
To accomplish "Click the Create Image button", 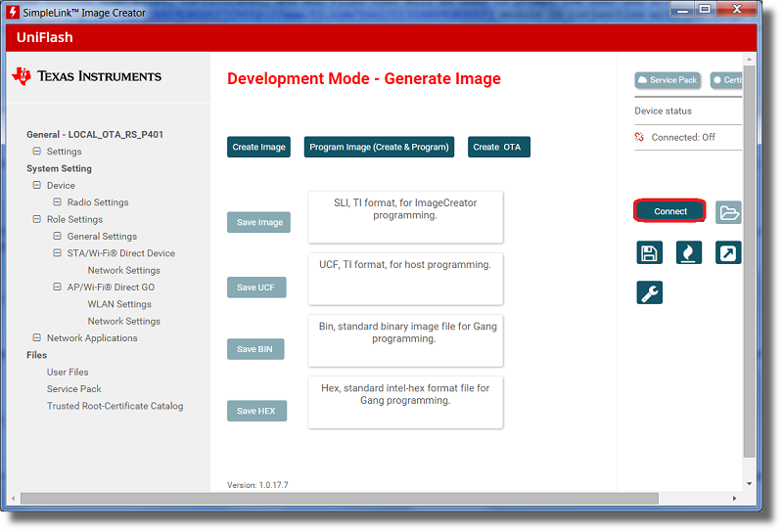I will pos(258,147).
